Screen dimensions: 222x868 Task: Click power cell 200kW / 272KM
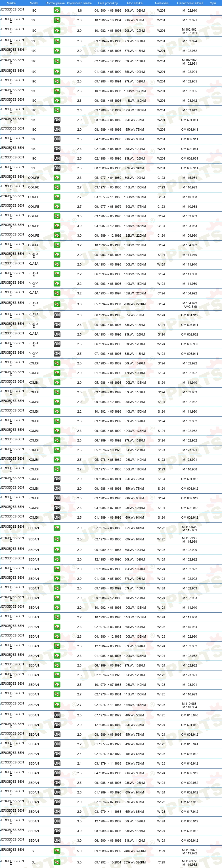coord(135,304)
